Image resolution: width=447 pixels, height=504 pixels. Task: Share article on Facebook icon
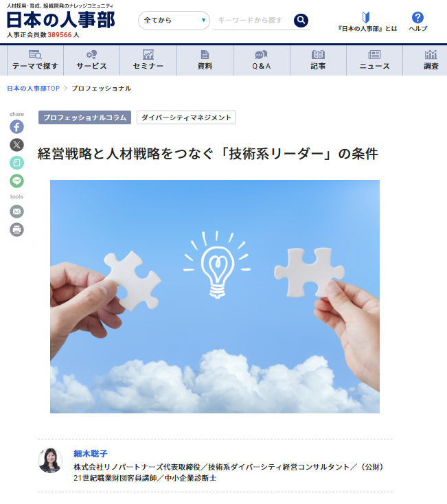(x=16, y=126)
